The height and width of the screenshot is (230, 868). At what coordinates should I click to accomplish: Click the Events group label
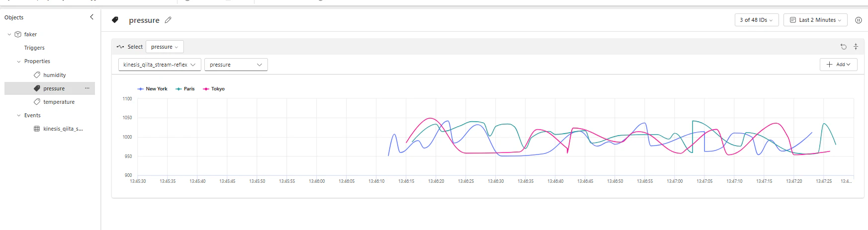tap(32, 115)
